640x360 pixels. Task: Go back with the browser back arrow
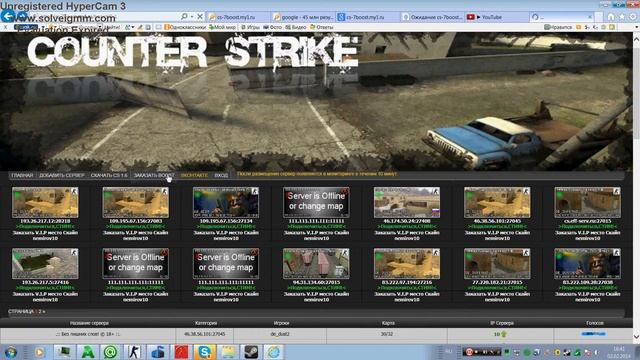click(8, 17)
